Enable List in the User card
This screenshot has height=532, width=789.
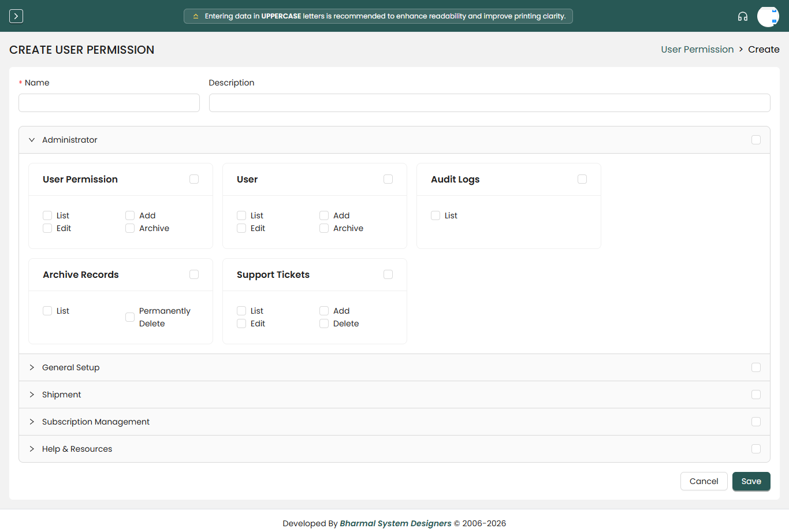click(241, 215)
